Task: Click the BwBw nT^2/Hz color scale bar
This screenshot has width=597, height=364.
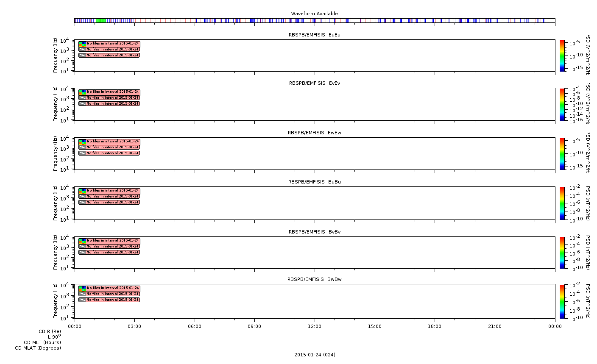Action: (562, 301)
